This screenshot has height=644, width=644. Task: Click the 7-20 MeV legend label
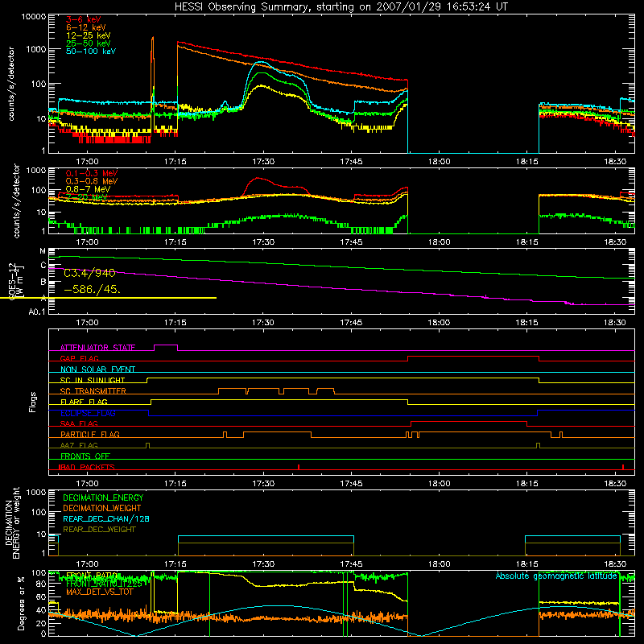86,197
